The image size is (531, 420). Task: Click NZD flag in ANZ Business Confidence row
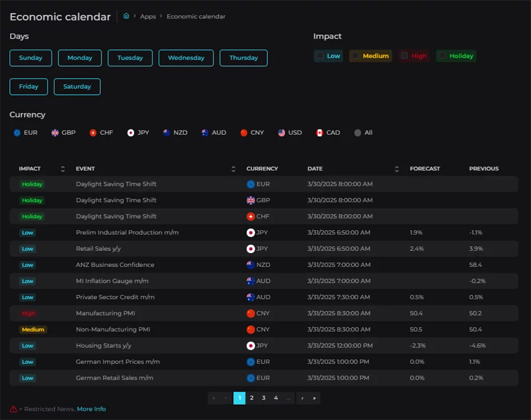[251, 265]
